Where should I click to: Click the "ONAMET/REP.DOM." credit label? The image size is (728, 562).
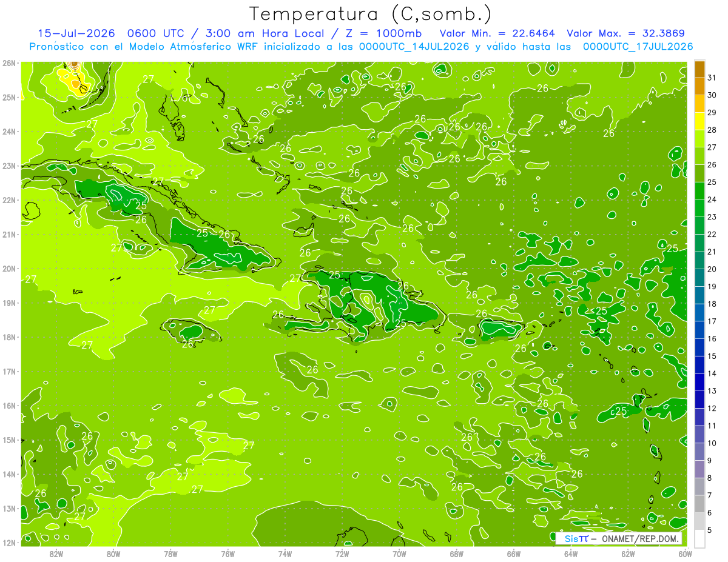click(x=639, y=538)
